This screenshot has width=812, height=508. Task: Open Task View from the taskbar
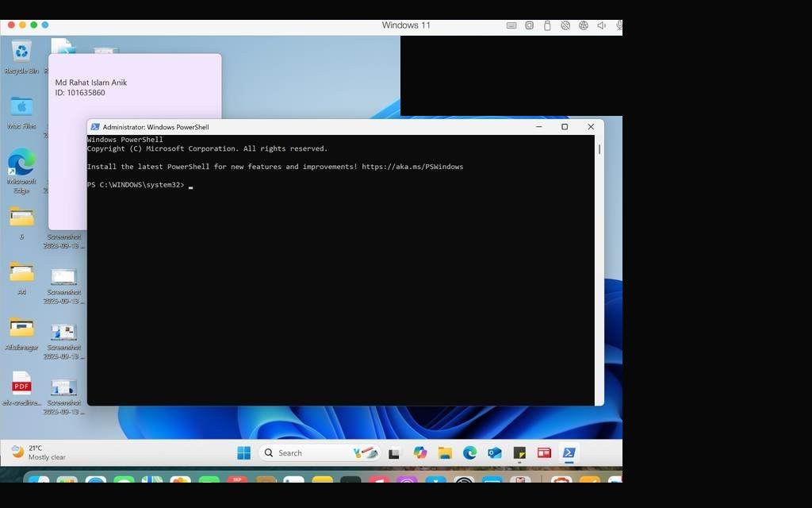coord(394,453)
